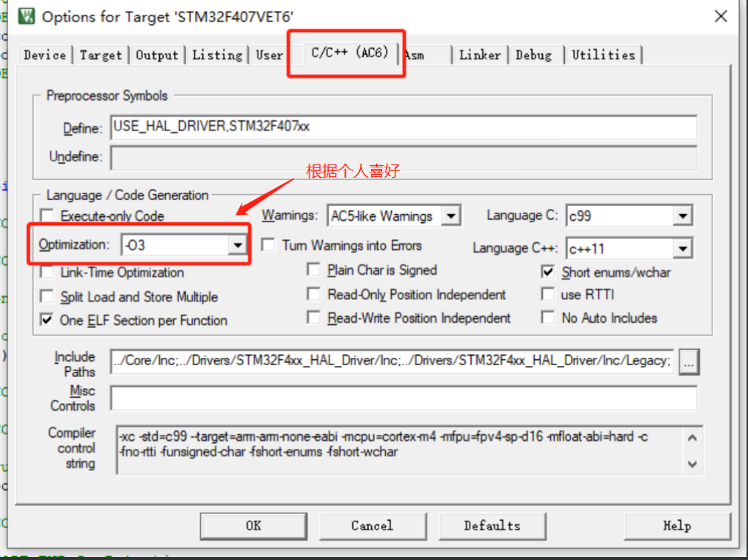Screen dimensions: 748x560
Task: Click the OK button
Action: click(253, 526)
